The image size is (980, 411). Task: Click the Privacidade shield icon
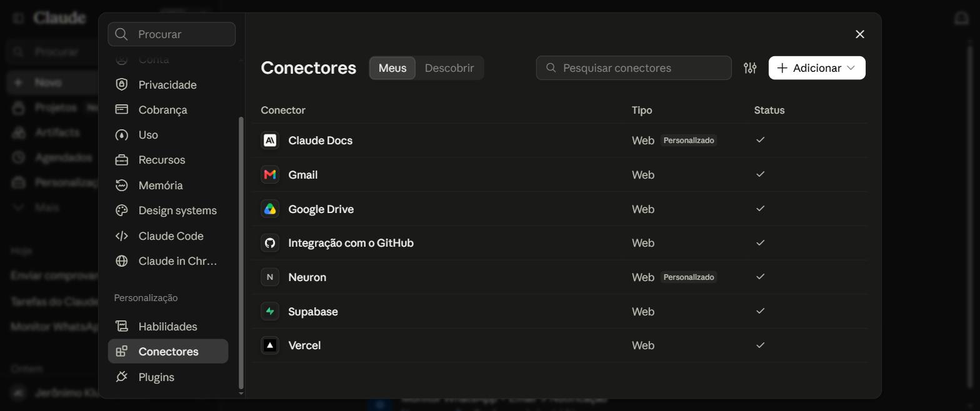coord(122,85)
